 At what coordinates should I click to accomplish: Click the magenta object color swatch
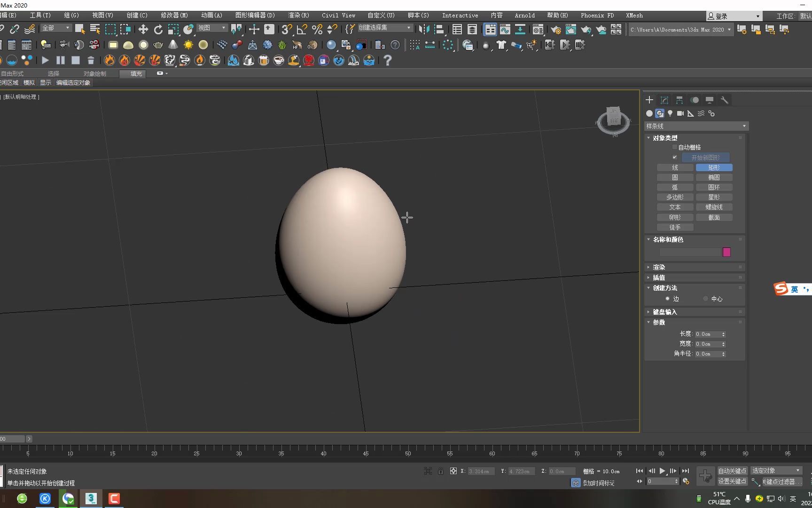click(x=726, y=252)
